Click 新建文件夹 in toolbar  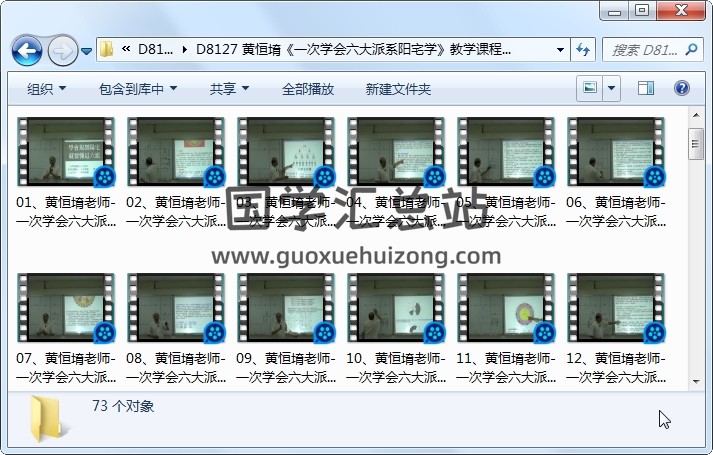398,89
